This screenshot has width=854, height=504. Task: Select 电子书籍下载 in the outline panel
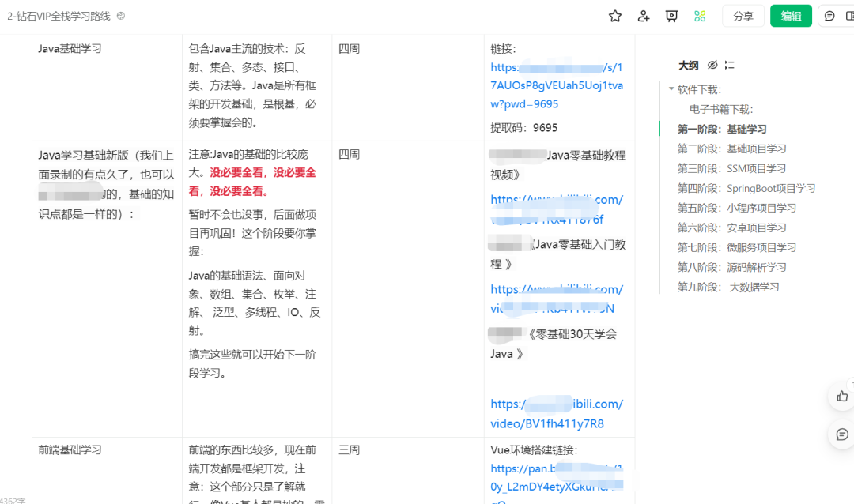[724, 108]
